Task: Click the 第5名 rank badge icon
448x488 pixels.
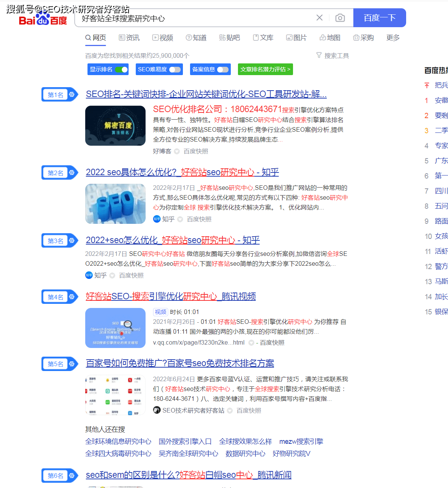Action: pyautogui.click(x=60, y=363)
